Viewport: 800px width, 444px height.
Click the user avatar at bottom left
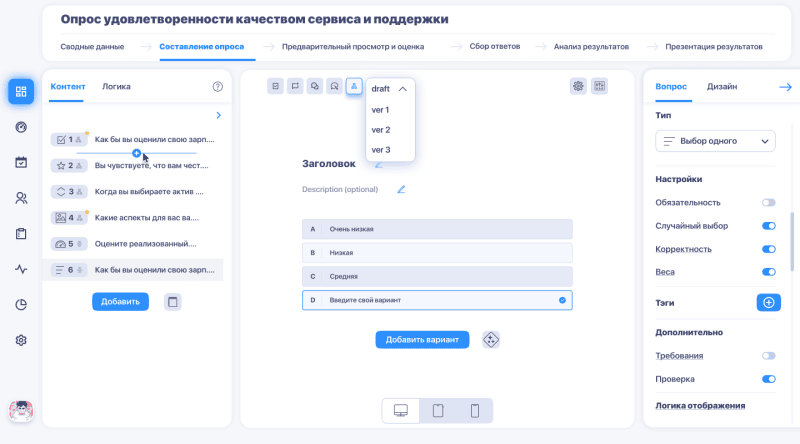[x=21, y=411]
